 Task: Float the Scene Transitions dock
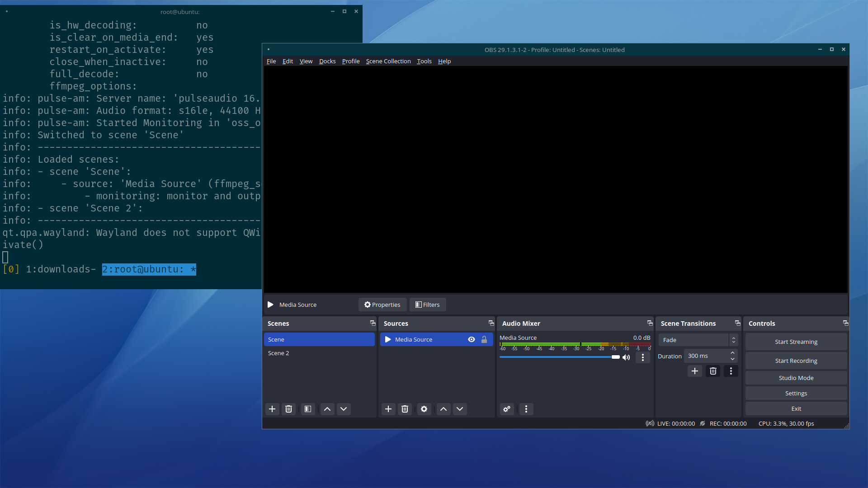[738, 323]
